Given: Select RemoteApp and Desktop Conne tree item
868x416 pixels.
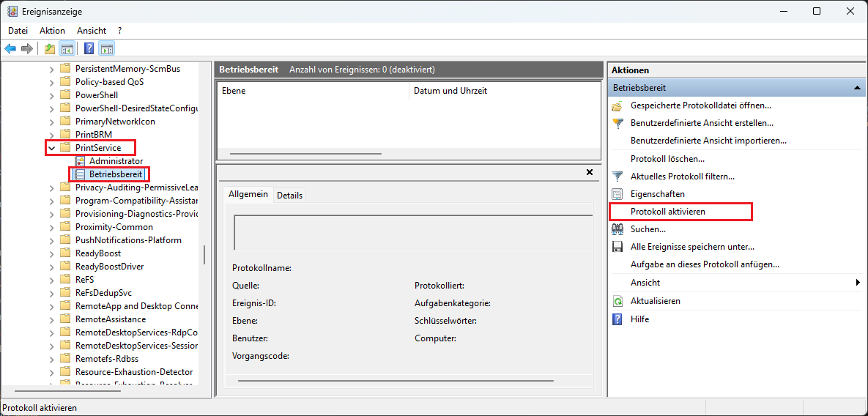Looking at the screenshot, I should point(136,306).
